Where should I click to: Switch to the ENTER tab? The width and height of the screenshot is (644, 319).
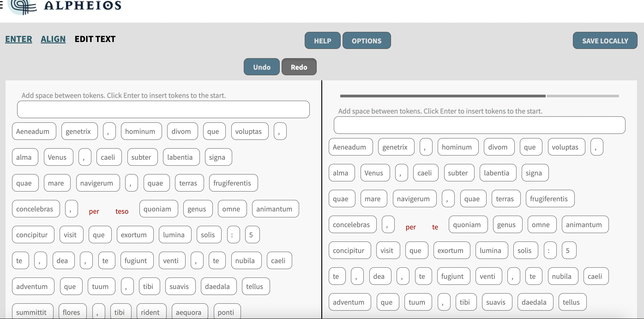tap(18, 39)
